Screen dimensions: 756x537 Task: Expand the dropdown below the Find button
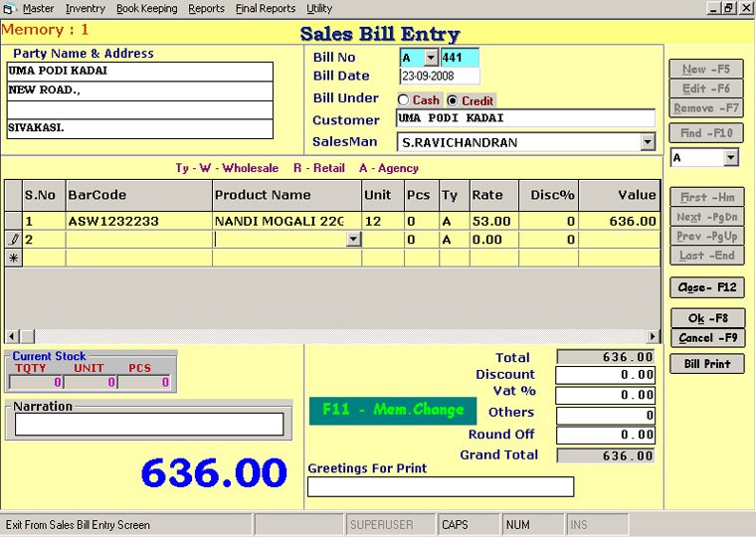tap(731, 157)
